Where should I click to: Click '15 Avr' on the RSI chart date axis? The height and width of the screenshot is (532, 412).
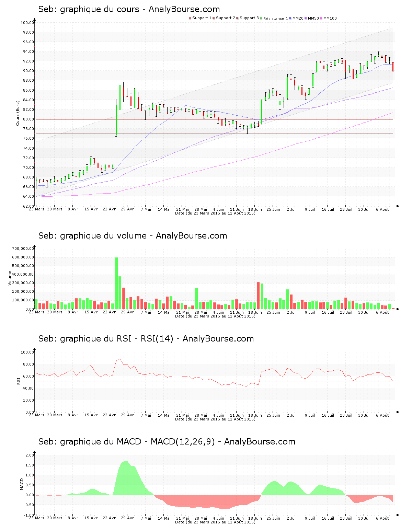click(91, 415)
